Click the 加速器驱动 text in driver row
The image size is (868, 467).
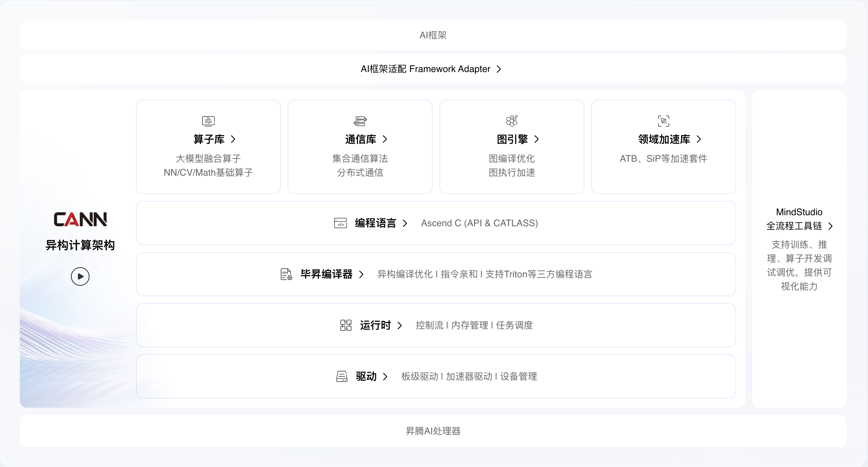469,376
